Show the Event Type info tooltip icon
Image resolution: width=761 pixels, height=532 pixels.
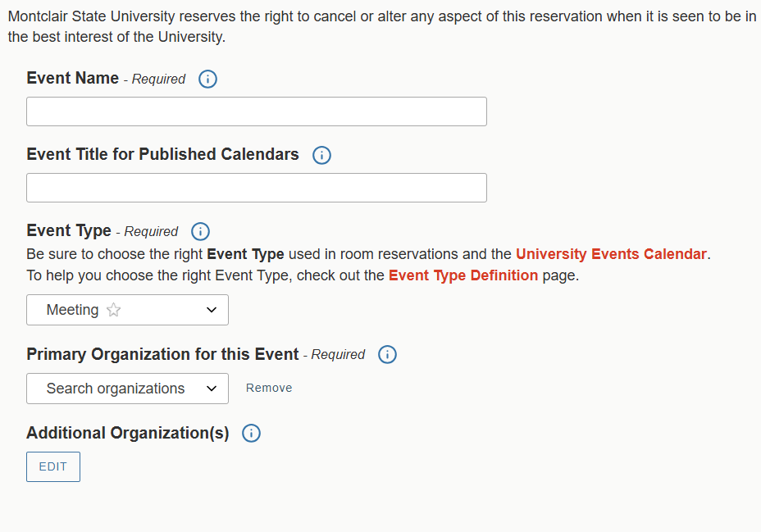(x=200, y=232)
